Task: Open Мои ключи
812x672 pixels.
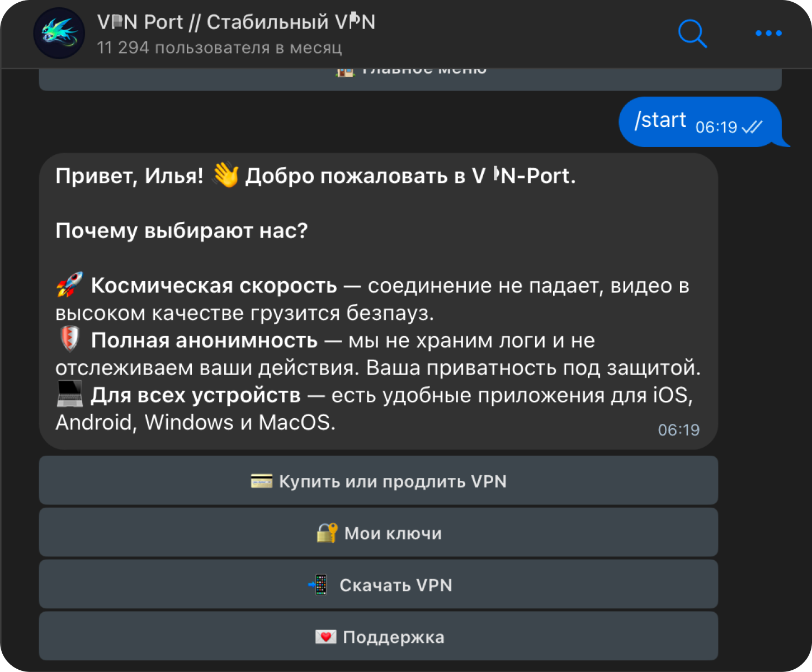Action: (379, 533)
